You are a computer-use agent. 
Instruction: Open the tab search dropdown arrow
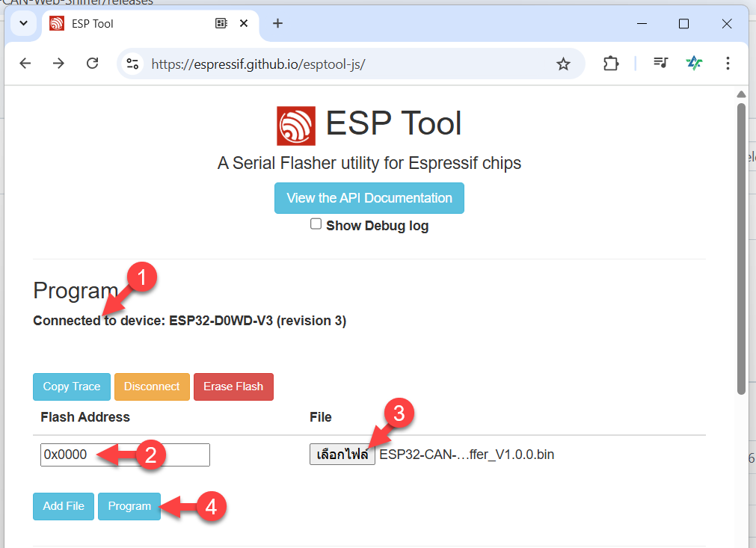click(23, 23)
